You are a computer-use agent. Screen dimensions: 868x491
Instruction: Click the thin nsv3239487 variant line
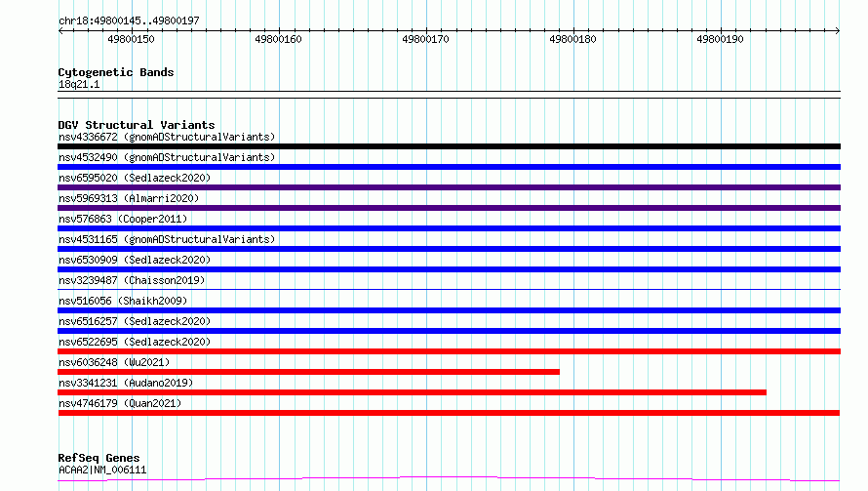point(449,289)
